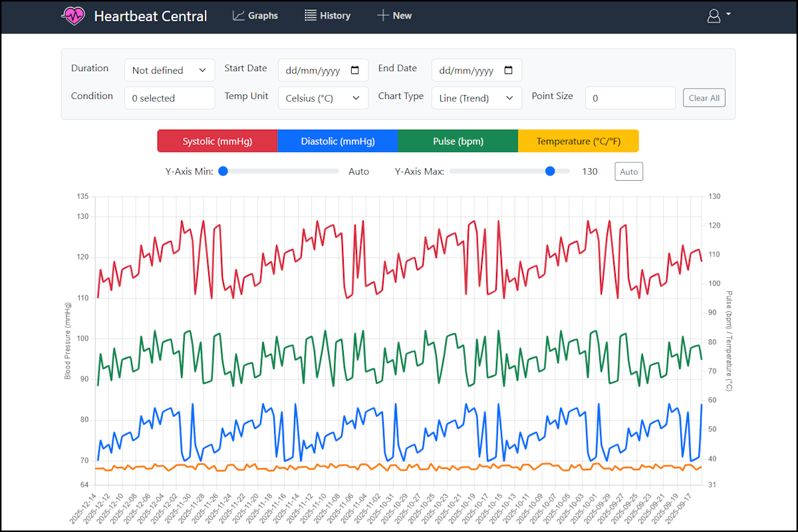
Task: Go to the History tab
Action: [x=327, y=15]
